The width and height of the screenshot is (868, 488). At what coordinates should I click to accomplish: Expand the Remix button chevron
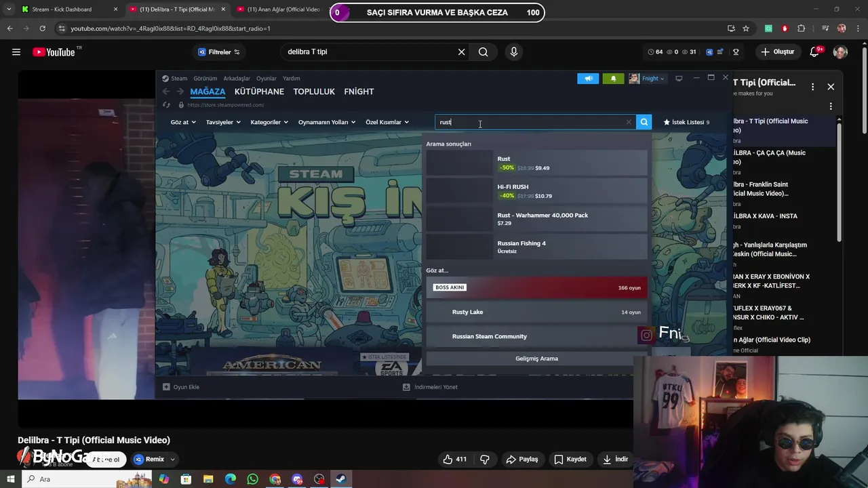coord(172,460)
